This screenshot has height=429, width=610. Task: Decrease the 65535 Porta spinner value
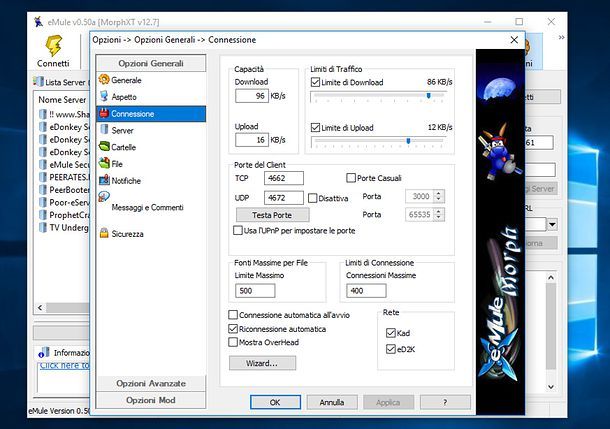pos(439,217)
